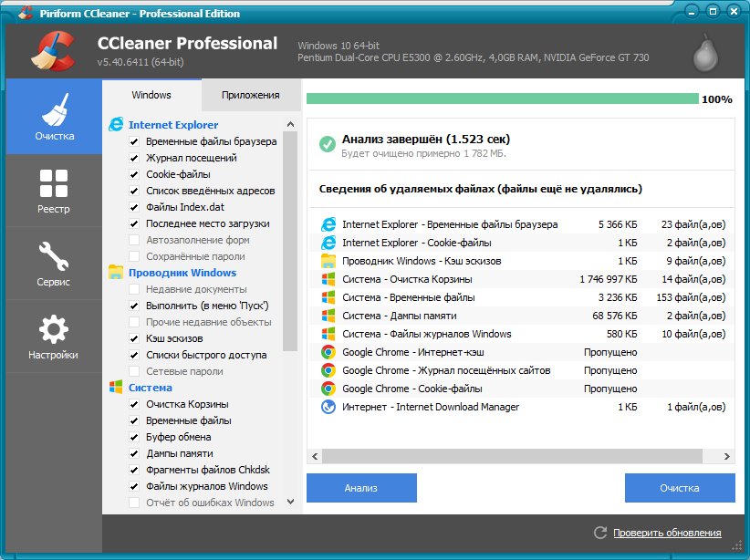Screen dimensions: 750x560
Task: Uncheck Фрагменты файлов Chkdsk checkbox
Action: click(134, 470)
